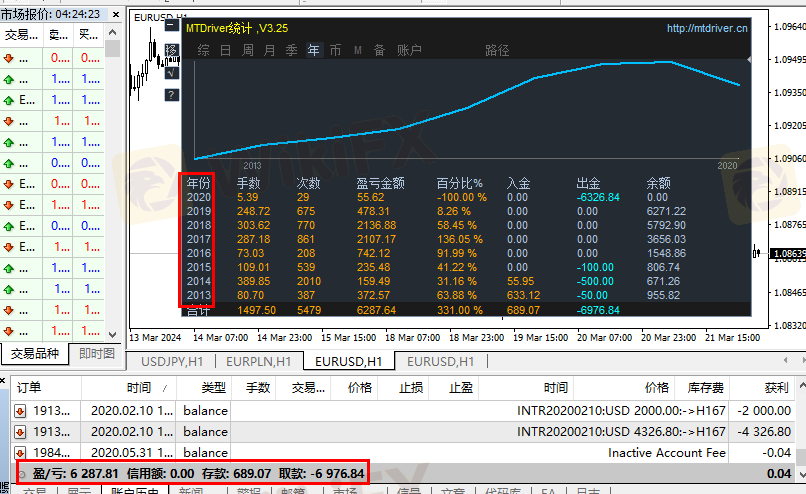
Task: Click the Market Watch scrollbar thumb
Action: [x=113, y=49]
